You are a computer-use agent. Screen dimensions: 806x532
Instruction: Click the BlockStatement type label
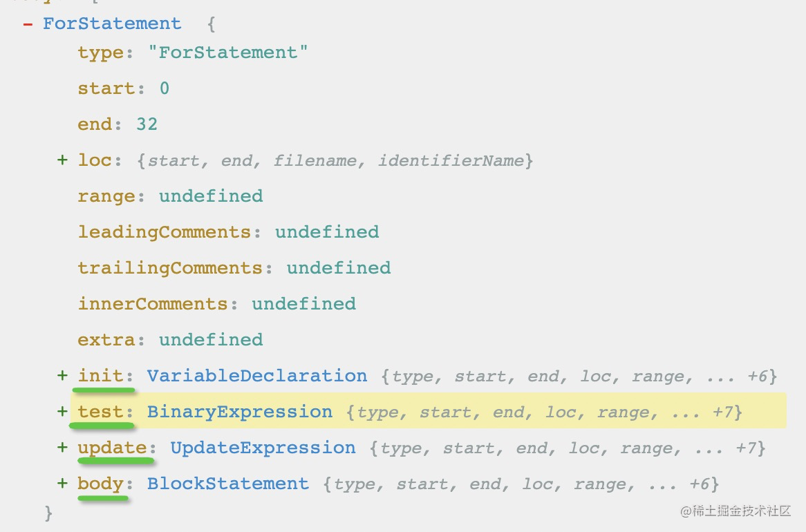pos(228,484)
